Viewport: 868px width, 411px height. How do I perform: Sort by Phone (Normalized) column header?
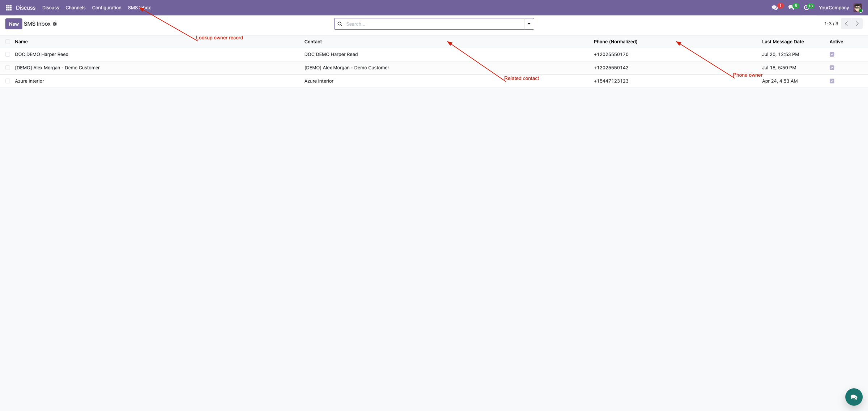tap(616, 42)
